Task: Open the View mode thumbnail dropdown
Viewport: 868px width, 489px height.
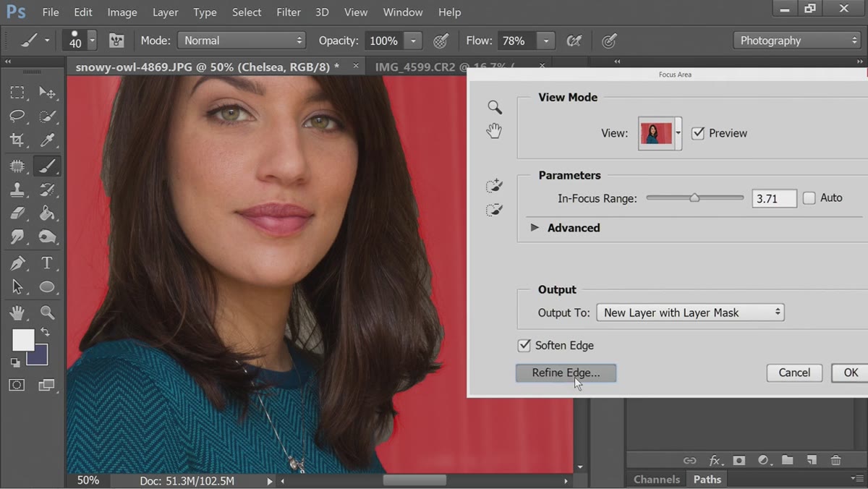Action: pos(678,133)
